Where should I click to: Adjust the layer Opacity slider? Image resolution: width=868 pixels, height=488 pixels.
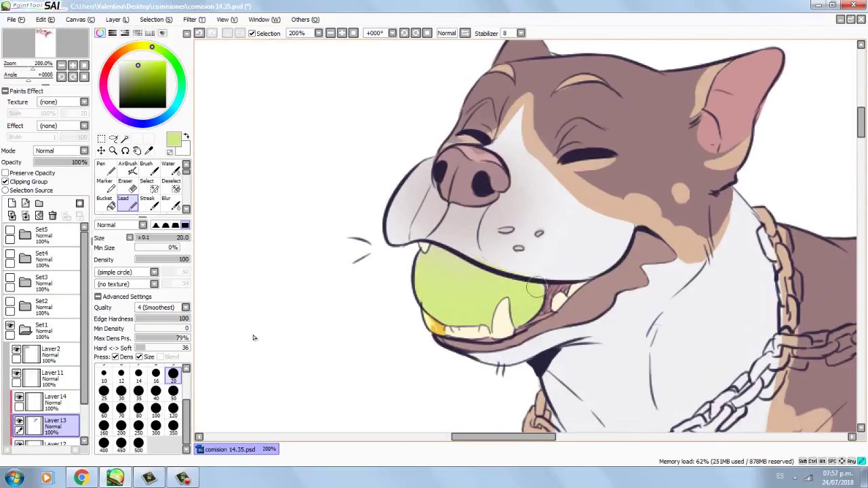(61, 162)
